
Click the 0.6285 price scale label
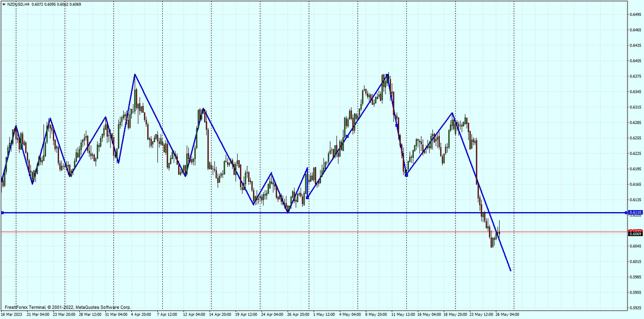point(635,122)
